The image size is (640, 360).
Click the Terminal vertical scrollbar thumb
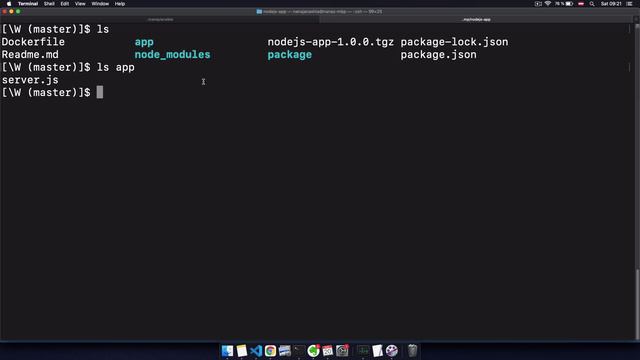pyautogui.click(x=637, y=304)
